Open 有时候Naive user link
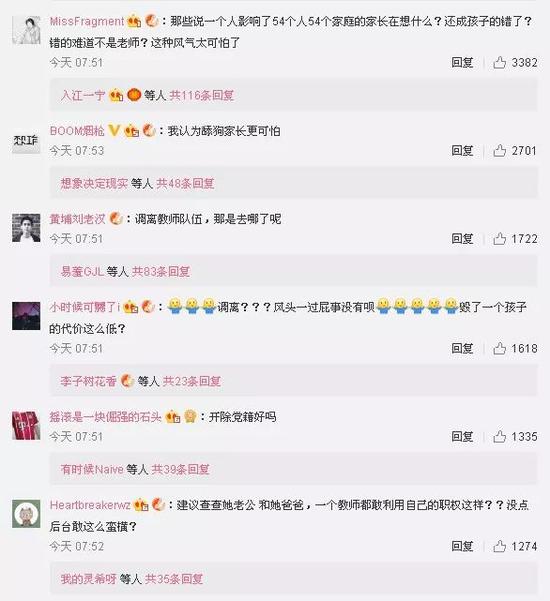The image size is (550, 601). [92, 469]
